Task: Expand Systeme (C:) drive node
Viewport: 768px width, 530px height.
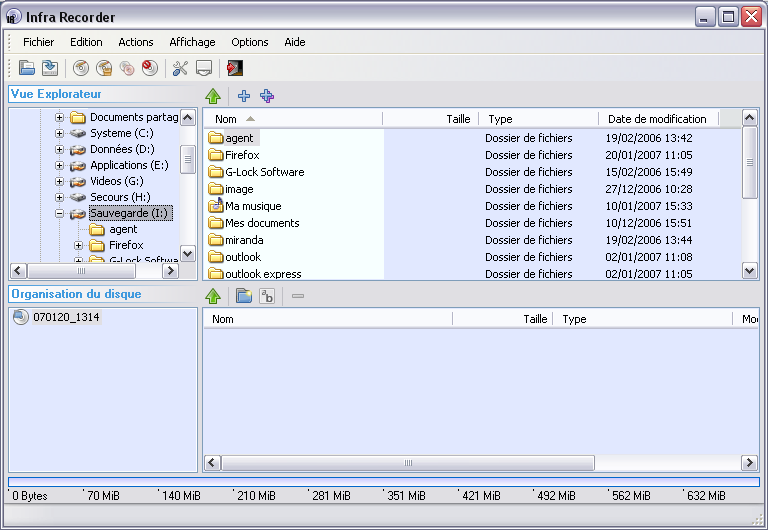Action: pos(59,133)
